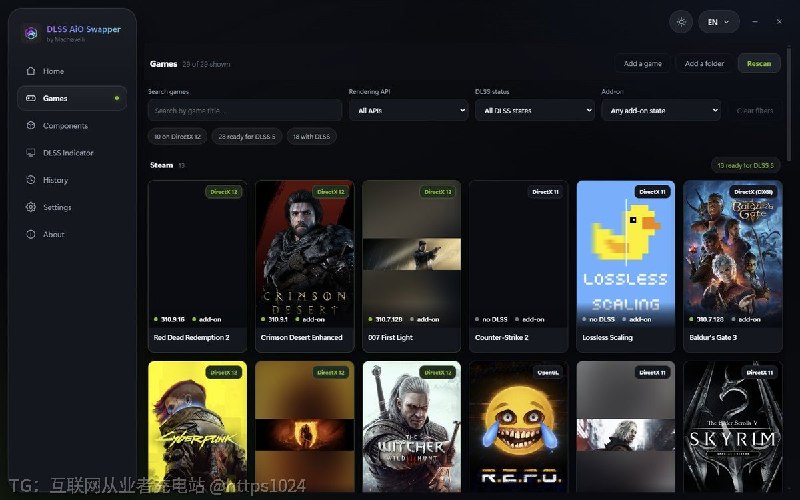800x500 pixels.
Task: Open DLSS Indicator via its monitor icon
Action: (31, 153)
